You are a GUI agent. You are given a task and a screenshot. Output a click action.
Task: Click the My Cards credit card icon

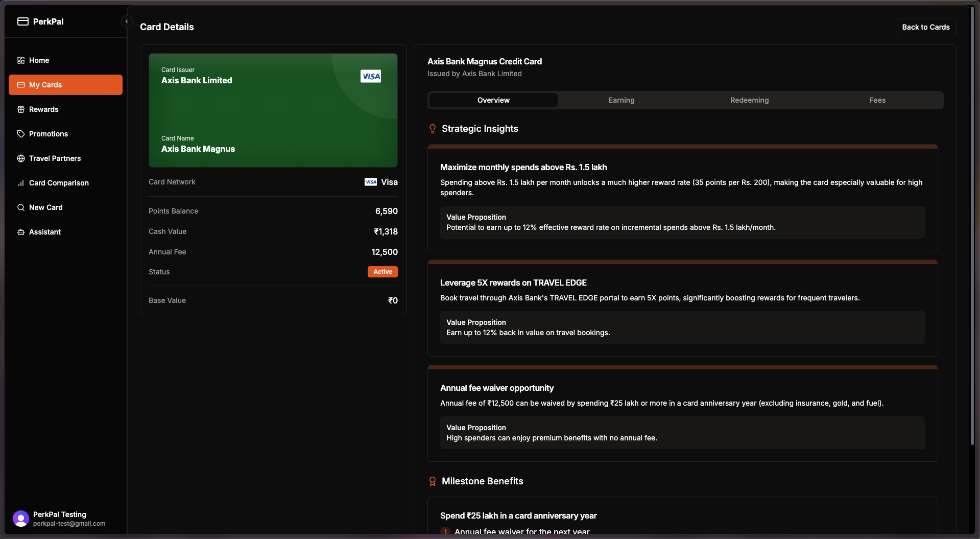point(21,85)
